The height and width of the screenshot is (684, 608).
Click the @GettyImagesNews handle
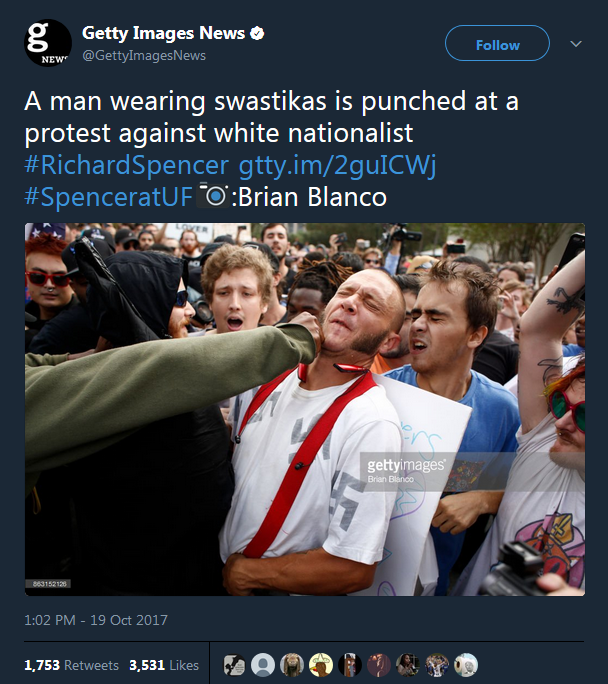144,56
